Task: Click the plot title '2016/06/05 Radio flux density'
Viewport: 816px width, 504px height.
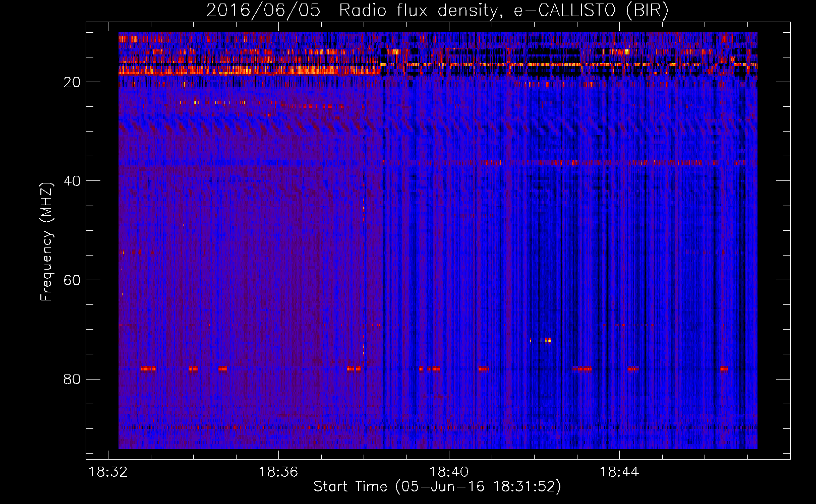Action: (438, 11)
